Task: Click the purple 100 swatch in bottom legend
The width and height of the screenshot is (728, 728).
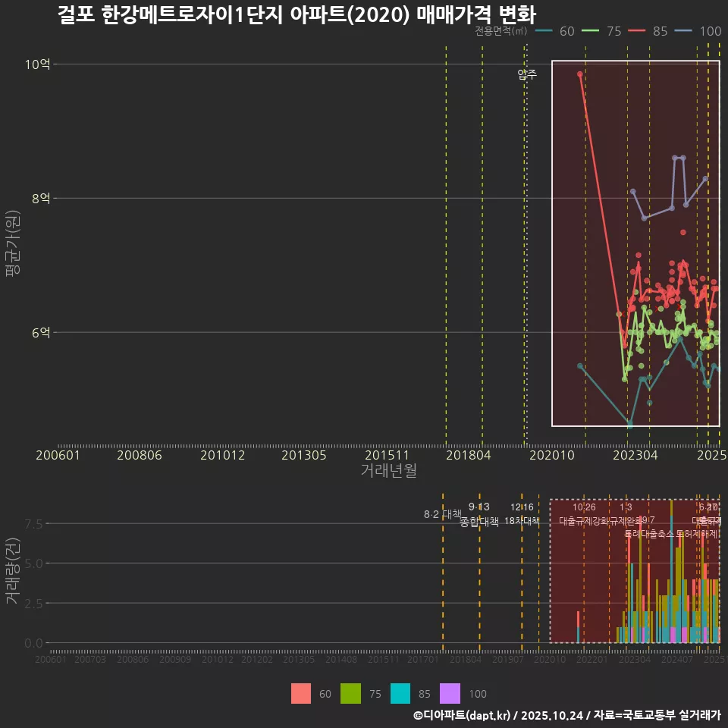Action: pyautogui.click(x=450, y=693)
